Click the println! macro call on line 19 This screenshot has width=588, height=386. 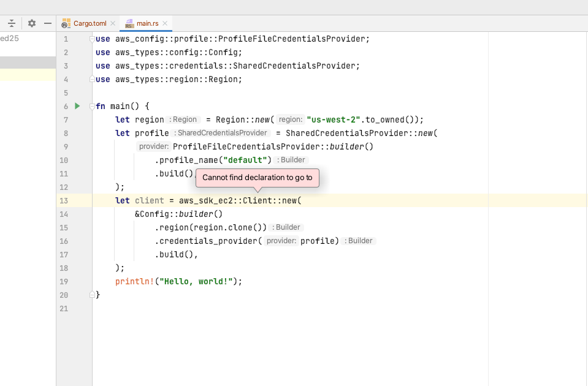pyautogui.click(x=131, y=281)
